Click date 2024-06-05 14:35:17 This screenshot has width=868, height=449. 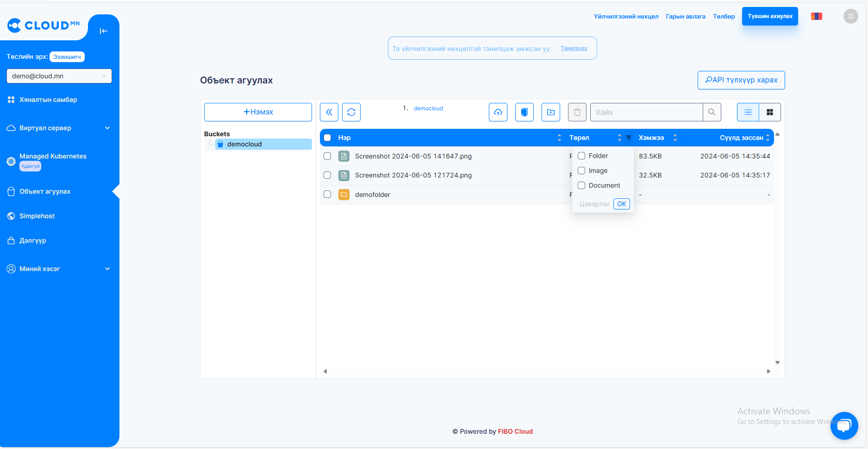735,175
